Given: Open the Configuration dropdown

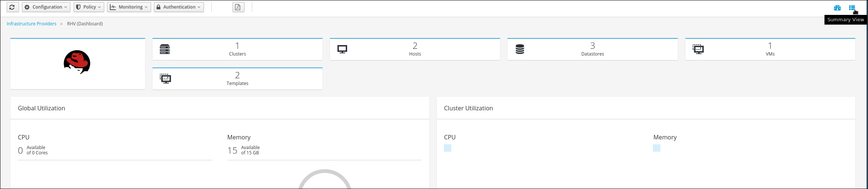Looking at the screenshot, I should (x=46, y=7).
